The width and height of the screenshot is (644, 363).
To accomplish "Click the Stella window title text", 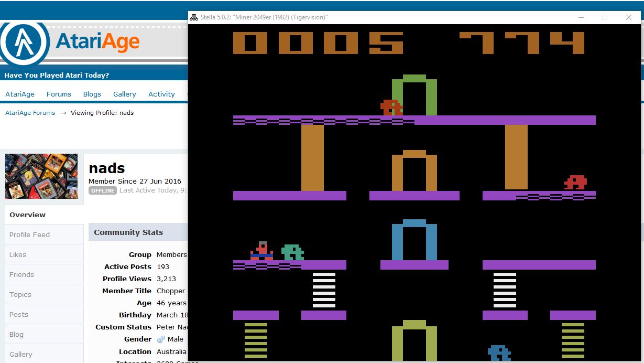I will click(x=264, y=17).
